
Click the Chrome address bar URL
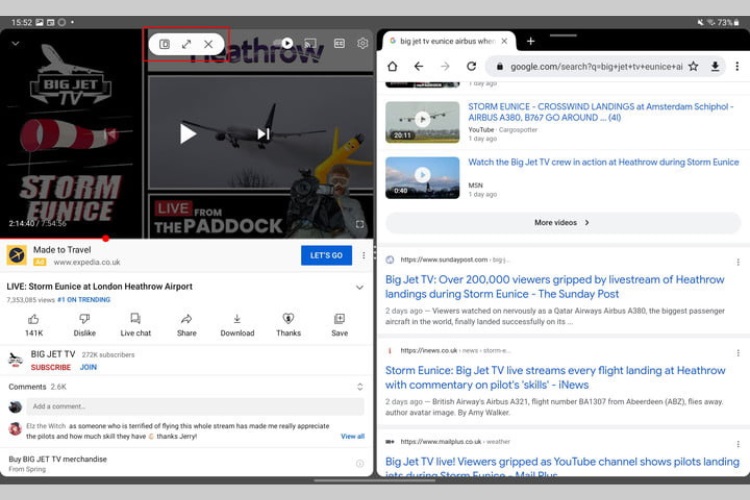(x=596, y=67)
